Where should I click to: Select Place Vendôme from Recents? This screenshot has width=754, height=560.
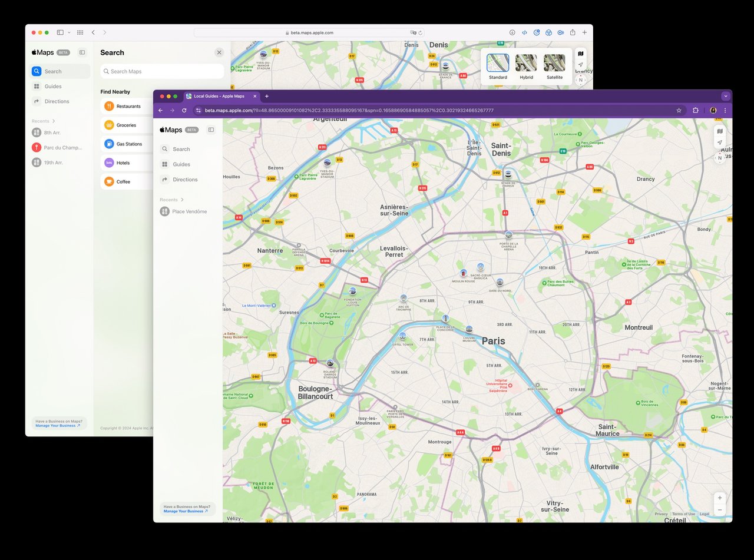(184, 211)
